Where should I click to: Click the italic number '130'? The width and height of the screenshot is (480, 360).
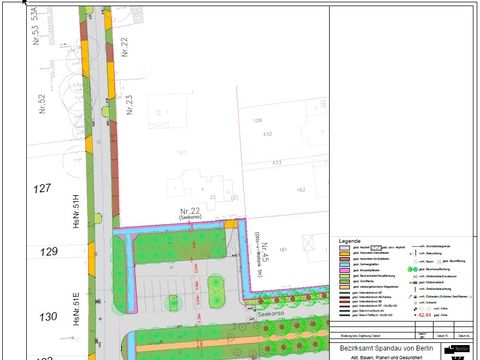point(48,317)
